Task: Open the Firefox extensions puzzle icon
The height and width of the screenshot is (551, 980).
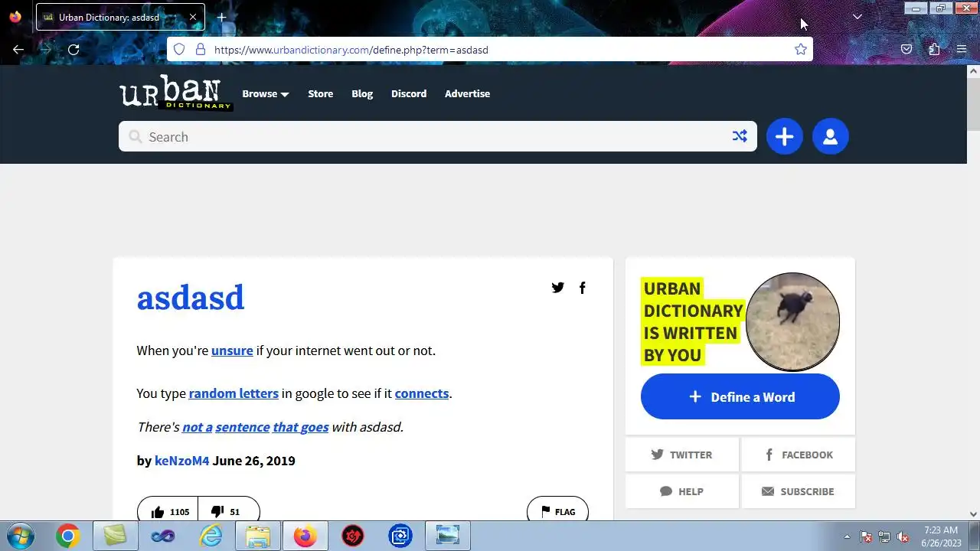Action: pyautogui.click(x=934, y=50)
